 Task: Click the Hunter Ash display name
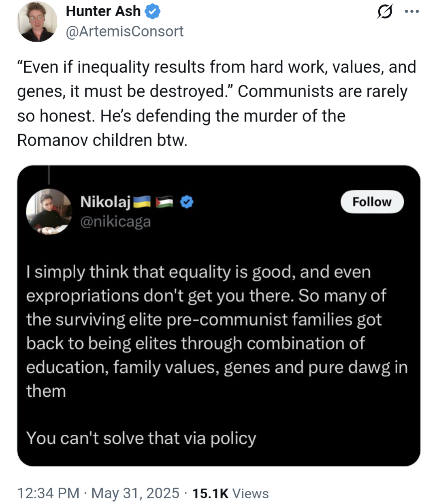[103, 11]
